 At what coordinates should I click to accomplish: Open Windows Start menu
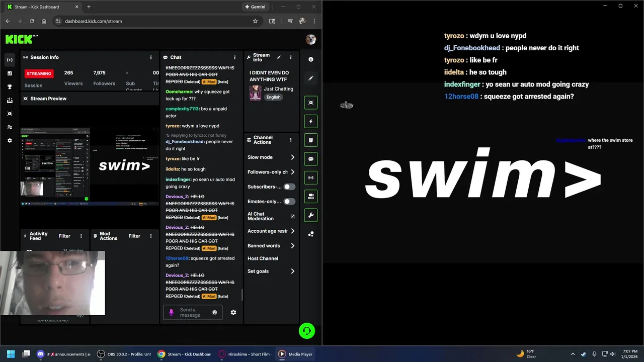(x=11, y=354)
